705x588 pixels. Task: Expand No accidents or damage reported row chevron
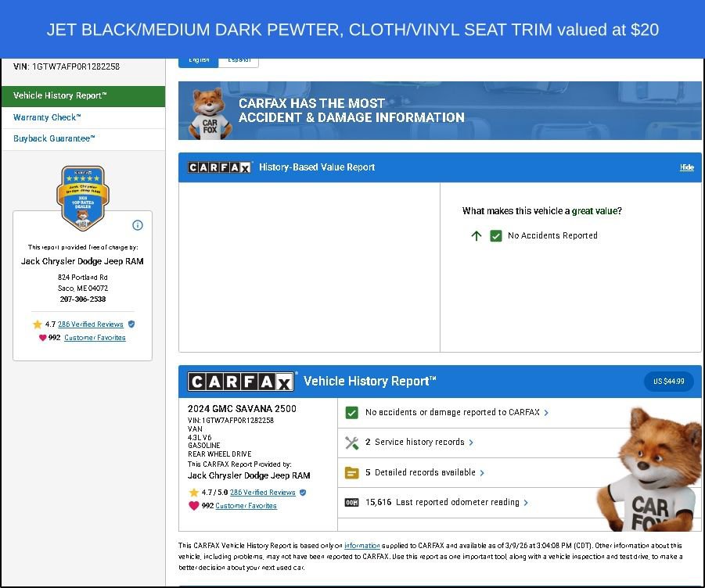click(x=546, y=413)
